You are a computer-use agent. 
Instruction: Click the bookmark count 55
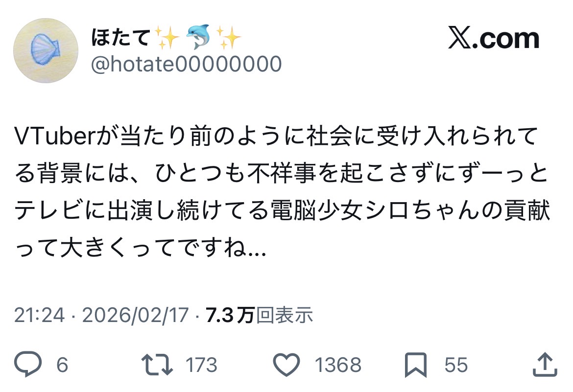(456, 365)
